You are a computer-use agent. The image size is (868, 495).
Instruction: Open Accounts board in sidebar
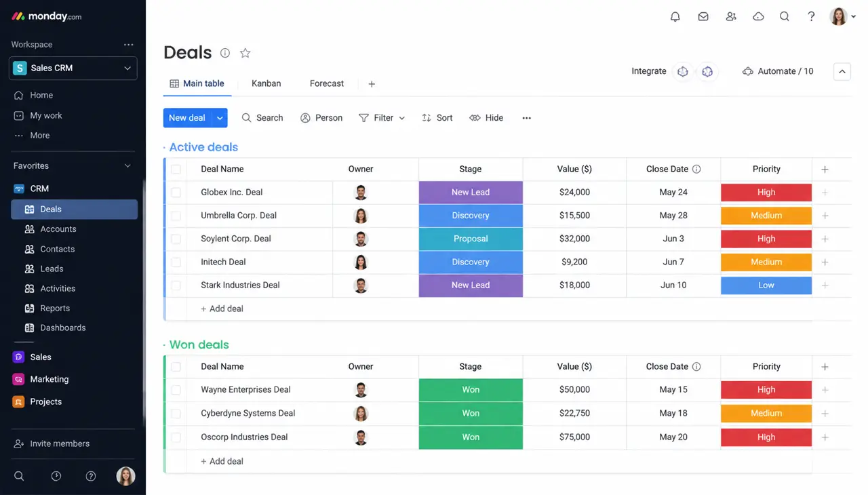(x=58, y=229)
